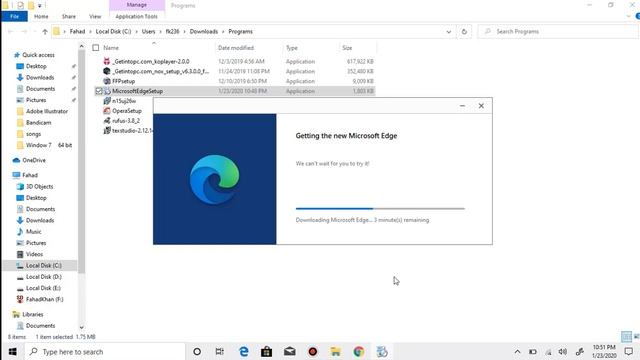Go up one folder level arrow

(45, 31)
